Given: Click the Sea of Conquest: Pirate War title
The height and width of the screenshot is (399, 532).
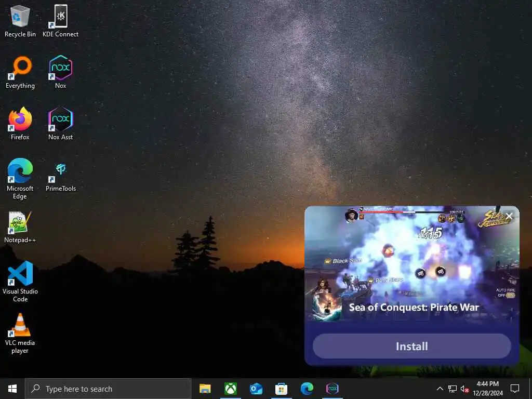Looking at the screenshot, I should (414, 308).
